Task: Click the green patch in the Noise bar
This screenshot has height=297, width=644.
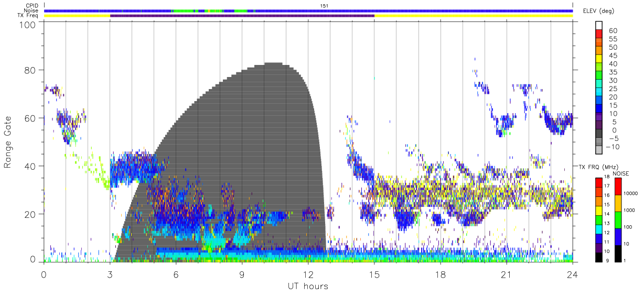Action: (x=183, y=10)
